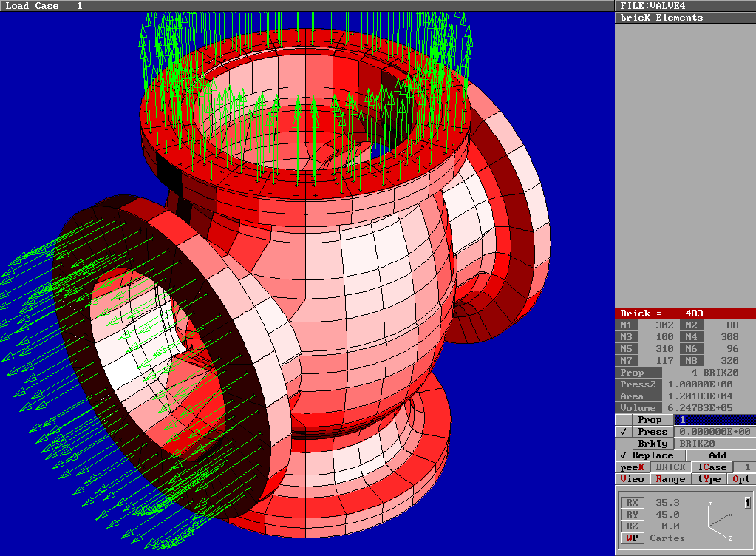Click the XYZ axis triad icon

click(719, 522)
